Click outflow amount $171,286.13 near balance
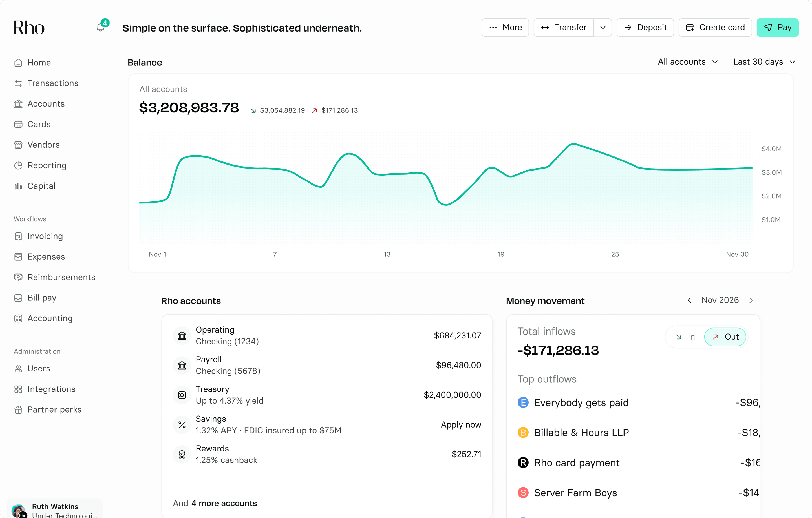Image resolution: width=812 pixels, height=518 pixels. click(339, 110)
